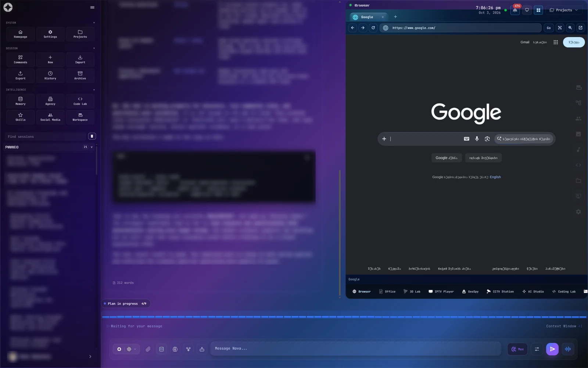Open Social Media module

[50, 117]
